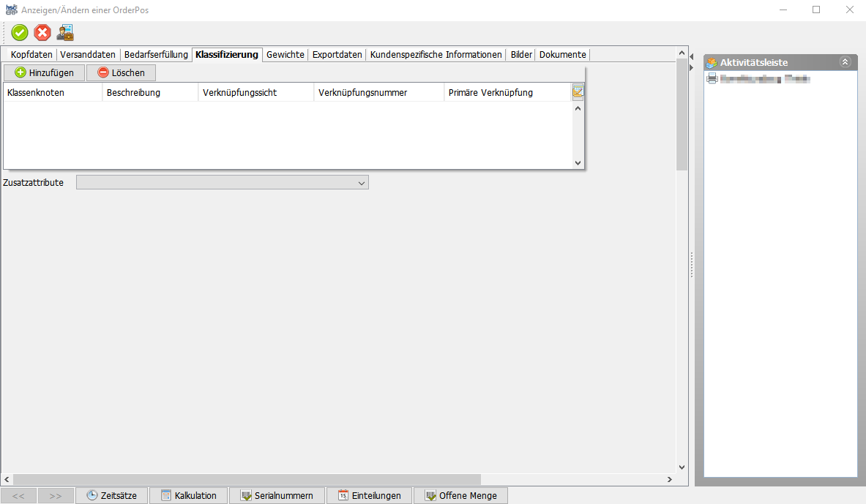Switch to the Kopfdaten tab
This screenshot has width=866, height=504.
tap(31, 55)
